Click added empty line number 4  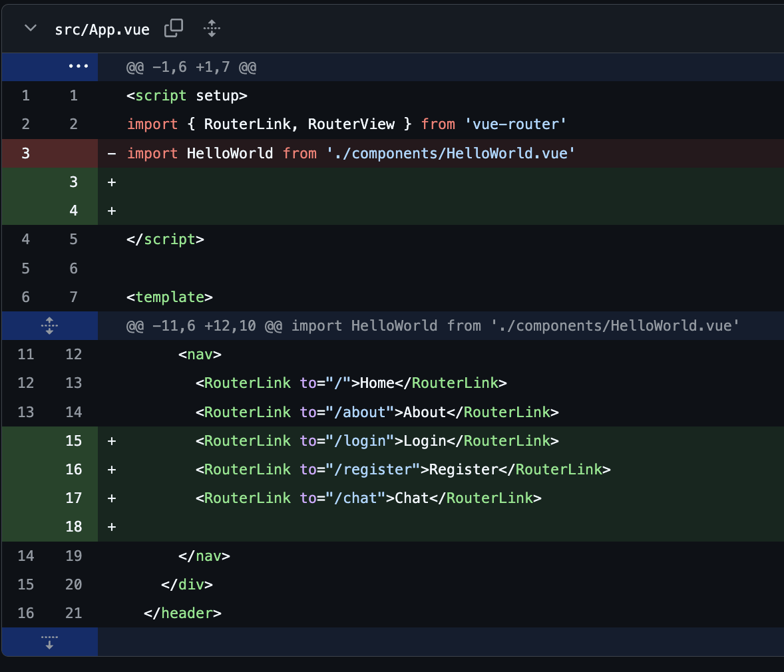point(73,210)
